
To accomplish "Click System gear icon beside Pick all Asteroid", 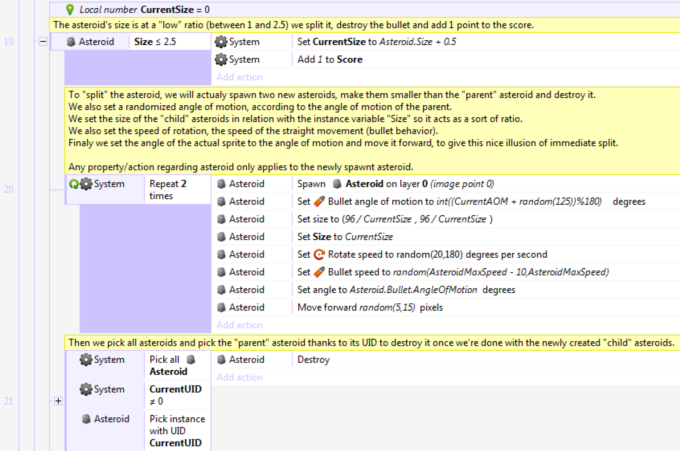I will point(86,359).
